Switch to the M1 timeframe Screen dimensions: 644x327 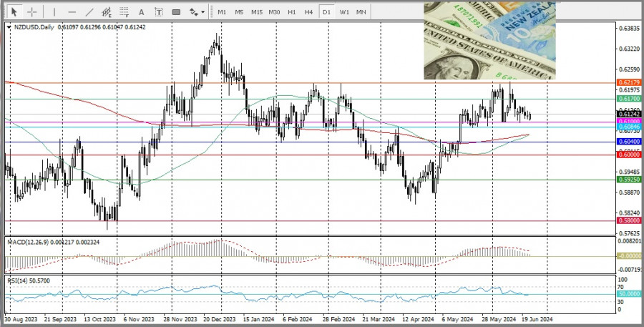222,11
